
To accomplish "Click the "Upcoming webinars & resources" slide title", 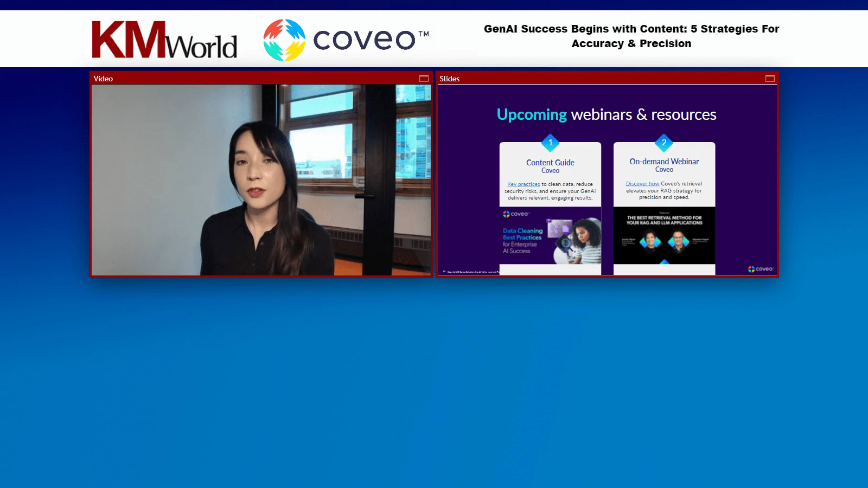I will [607, 115].
